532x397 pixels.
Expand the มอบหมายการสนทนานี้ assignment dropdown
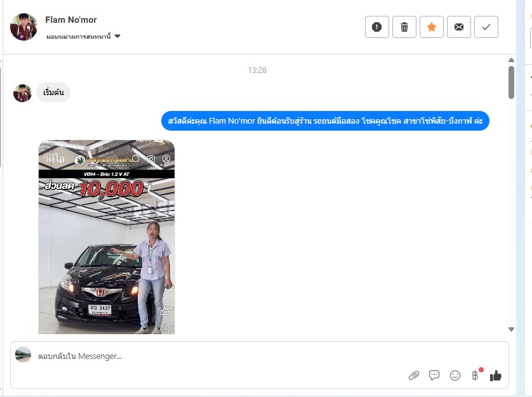pyautogui.click(x=83, y=37)
